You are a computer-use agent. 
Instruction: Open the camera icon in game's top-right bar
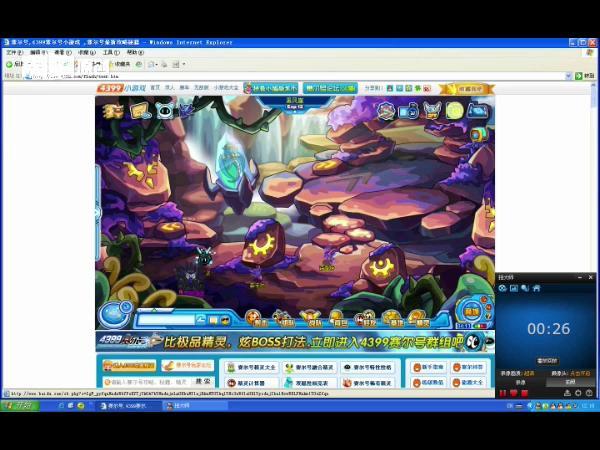(409, 111)
